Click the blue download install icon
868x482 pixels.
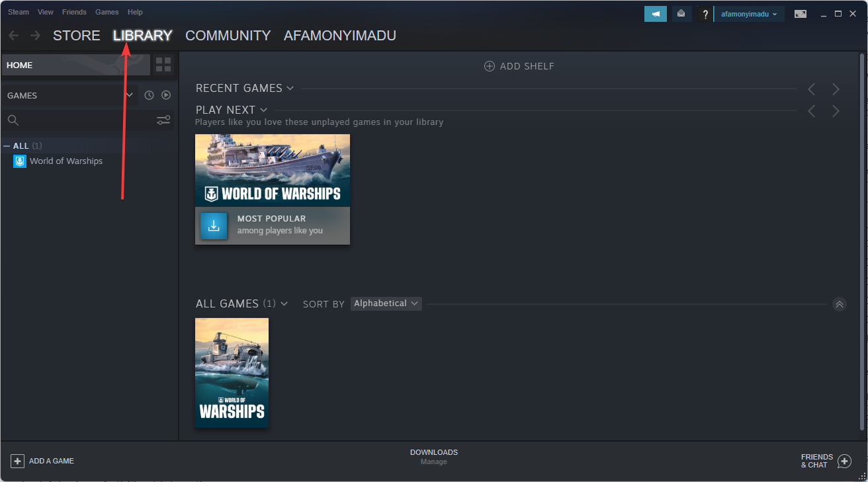[x=214, y=226]
